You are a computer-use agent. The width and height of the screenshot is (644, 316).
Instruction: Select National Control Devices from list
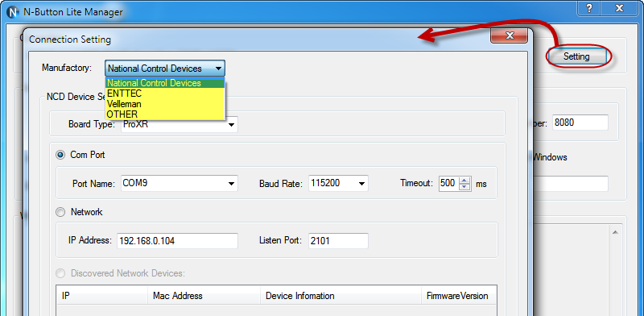(165, 83)
